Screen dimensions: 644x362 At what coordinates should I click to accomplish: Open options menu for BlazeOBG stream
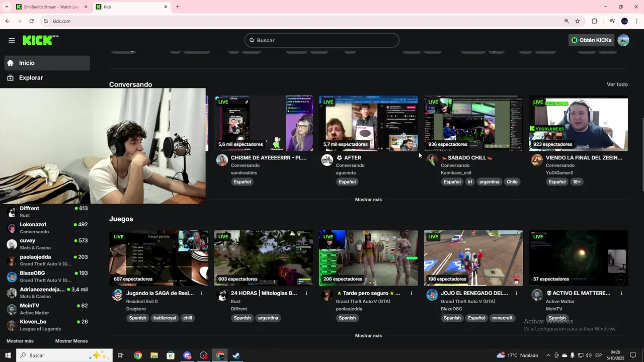tap(516, 293)
